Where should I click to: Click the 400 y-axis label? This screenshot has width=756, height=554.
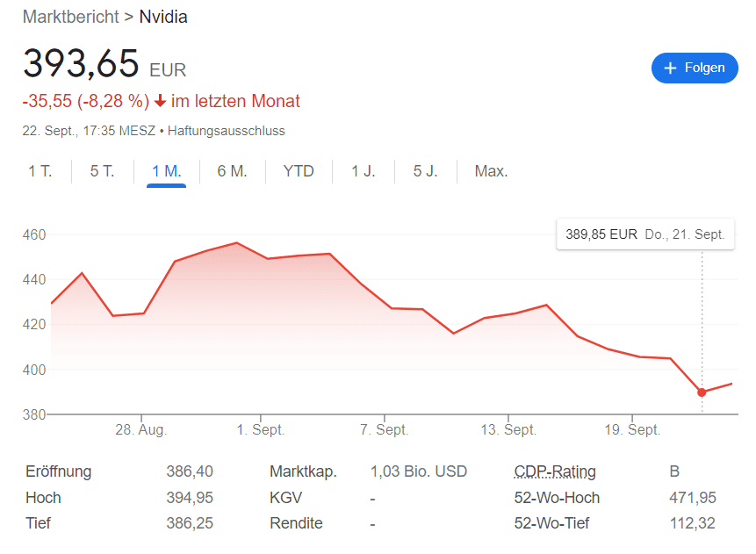(x=34, y=370)
